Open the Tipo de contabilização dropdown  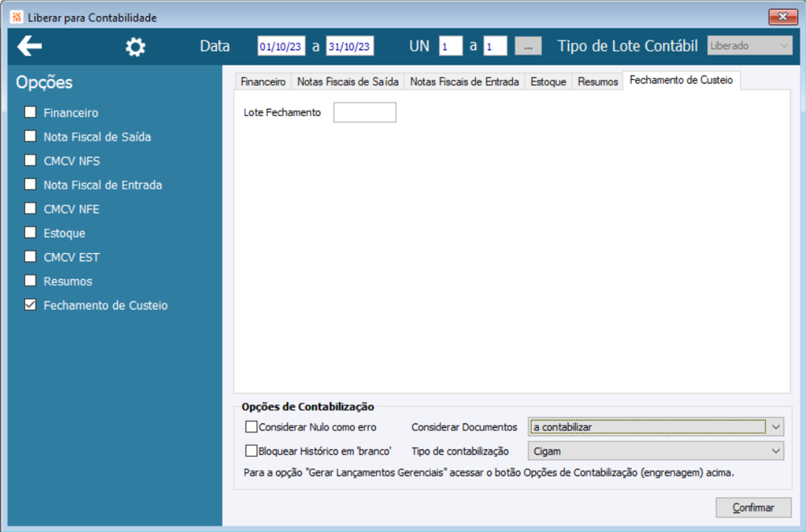point(655,451)
